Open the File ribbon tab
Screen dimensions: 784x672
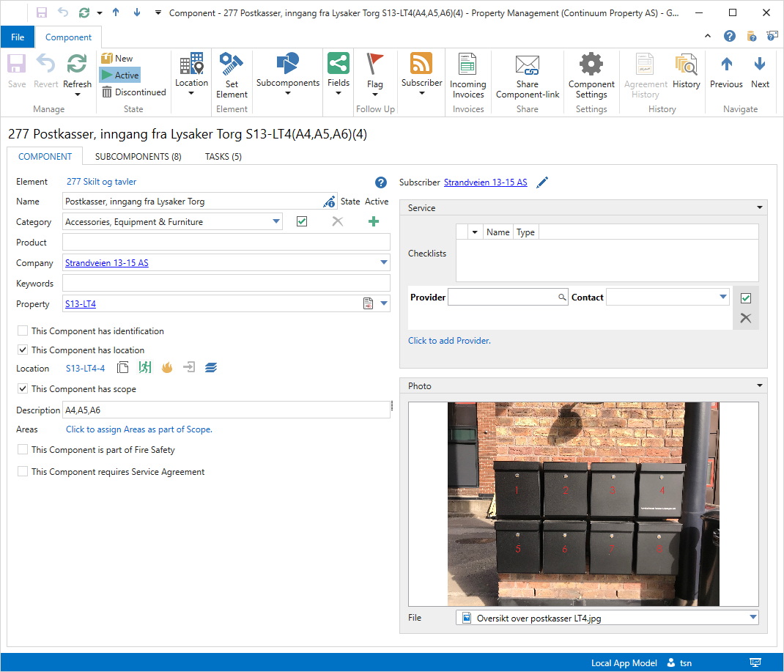pyautogui.click(x=18, y=37)
